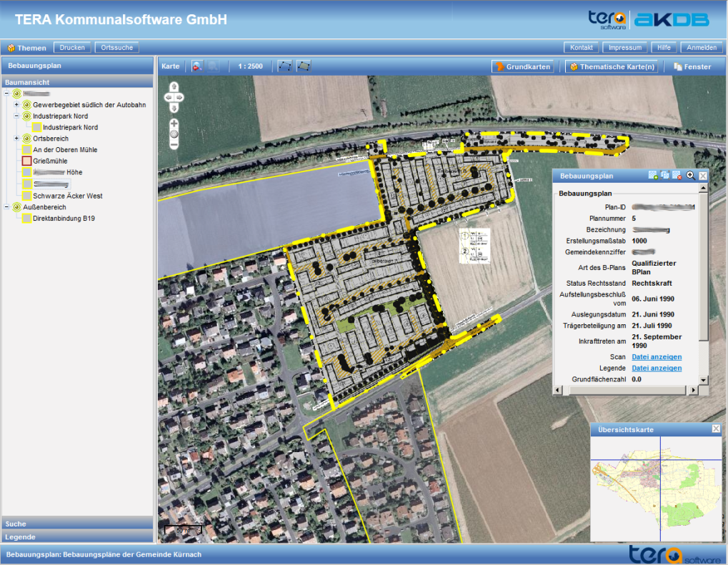Pan the map up with arrow

174,87
